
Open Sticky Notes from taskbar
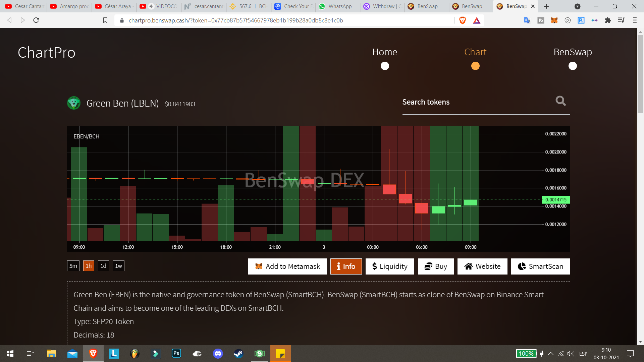point(280,354)
